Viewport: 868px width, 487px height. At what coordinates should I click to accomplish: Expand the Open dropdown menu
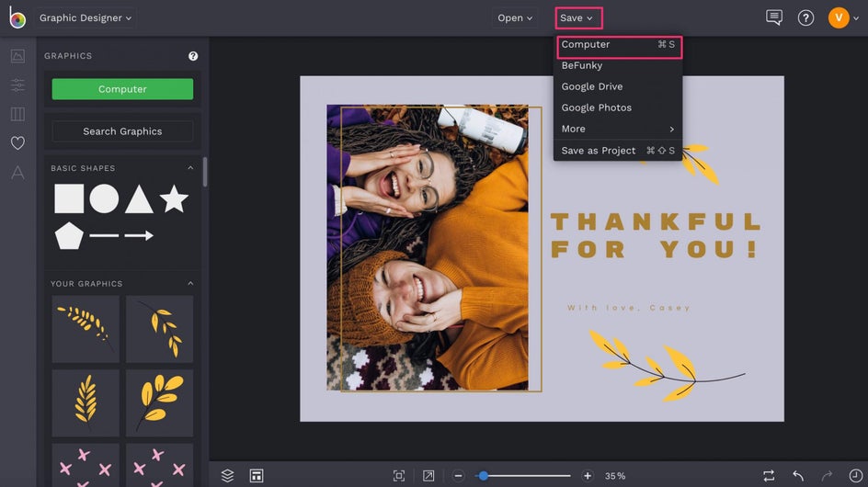pos(515,17)
